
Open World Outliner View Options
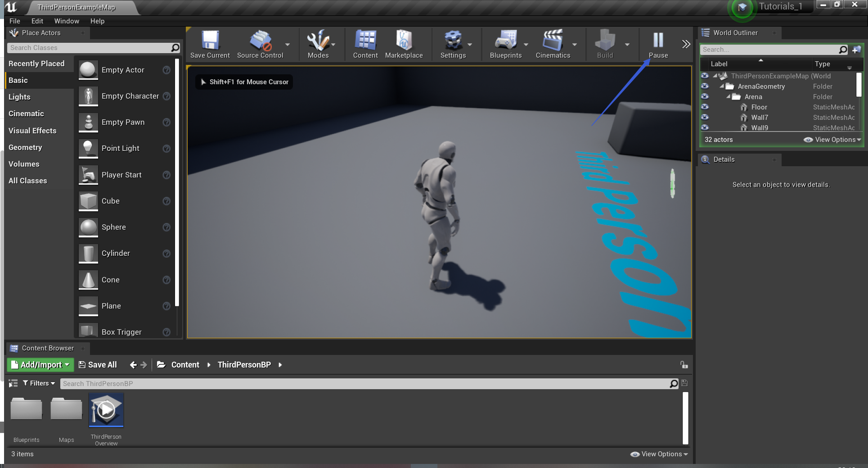tap(832, 140)
